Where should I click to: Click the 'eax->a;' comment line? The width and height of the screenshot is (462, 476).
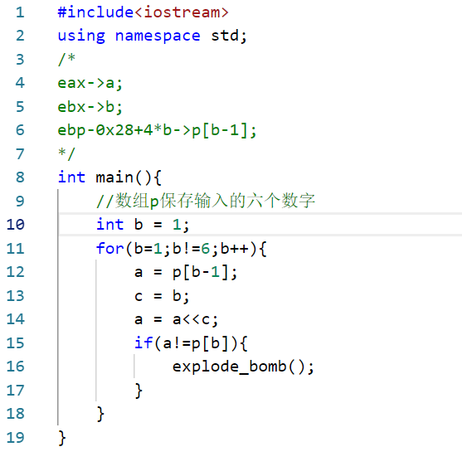(x=90, y=83)
